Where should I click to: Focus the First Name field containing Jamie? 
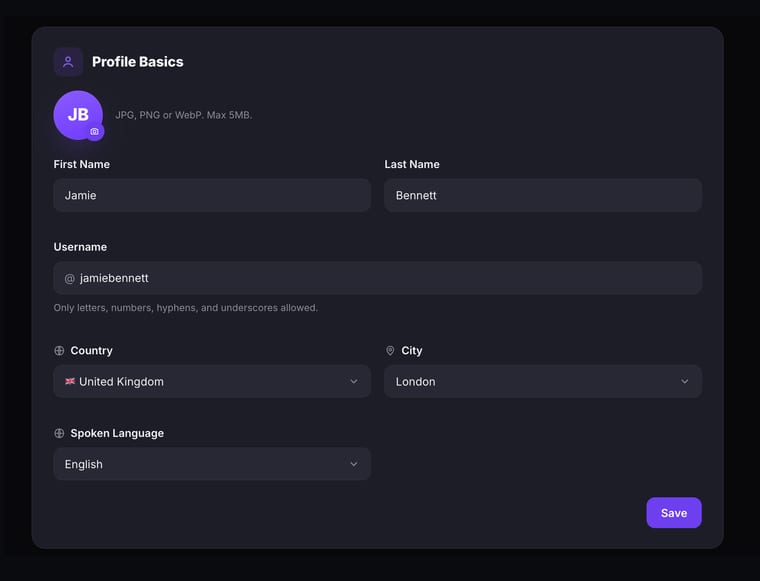tap(212, 195)
